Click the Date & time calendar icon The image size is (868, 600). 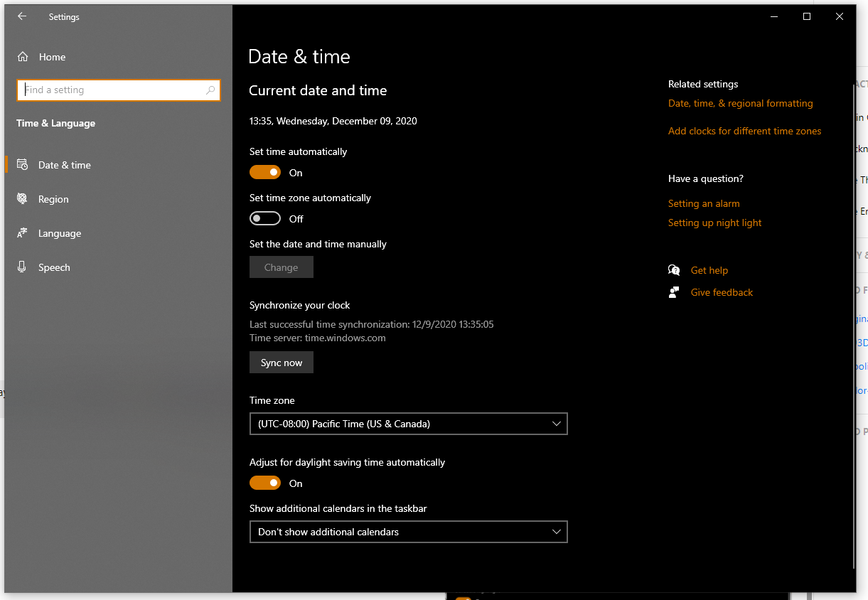(23, 165)
